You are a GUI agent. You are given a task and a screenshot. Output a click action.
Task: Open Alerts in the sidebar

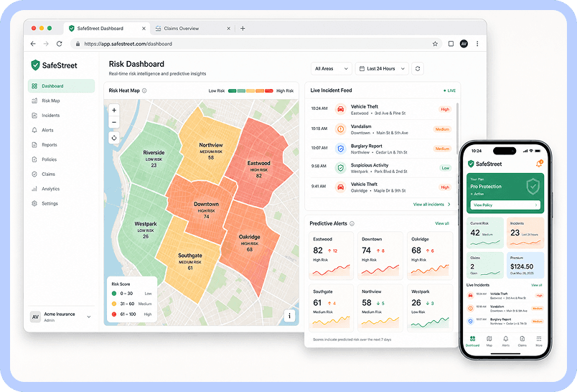coord(62,130)
